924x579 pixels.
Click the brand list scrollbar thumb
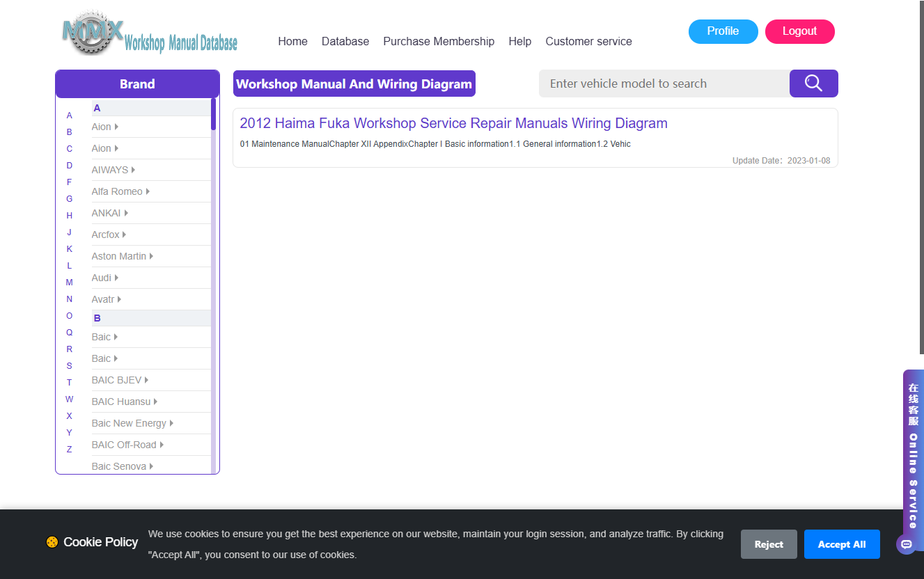click(213, 114)
